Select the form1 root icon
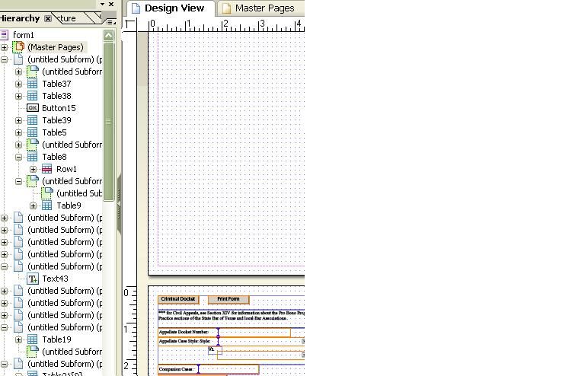 (x=4, y=35)
